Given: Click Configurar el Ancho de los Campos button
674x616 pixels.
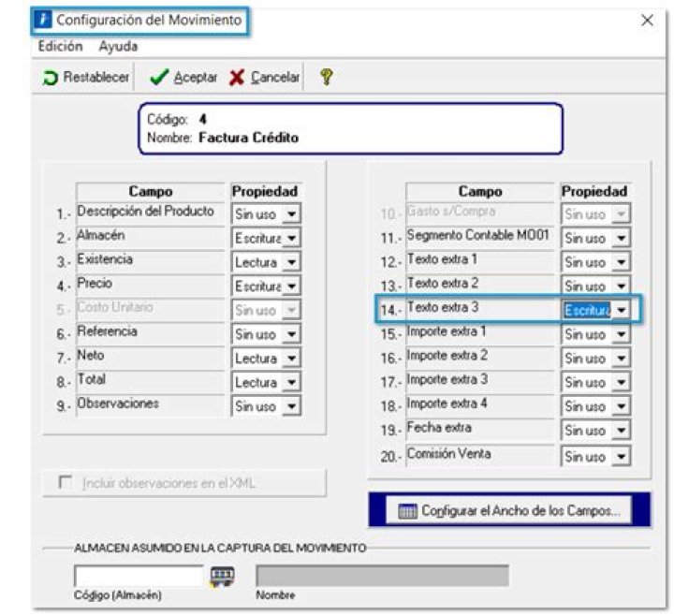Looking at the screenshot, I should click(x=509, y=511).
